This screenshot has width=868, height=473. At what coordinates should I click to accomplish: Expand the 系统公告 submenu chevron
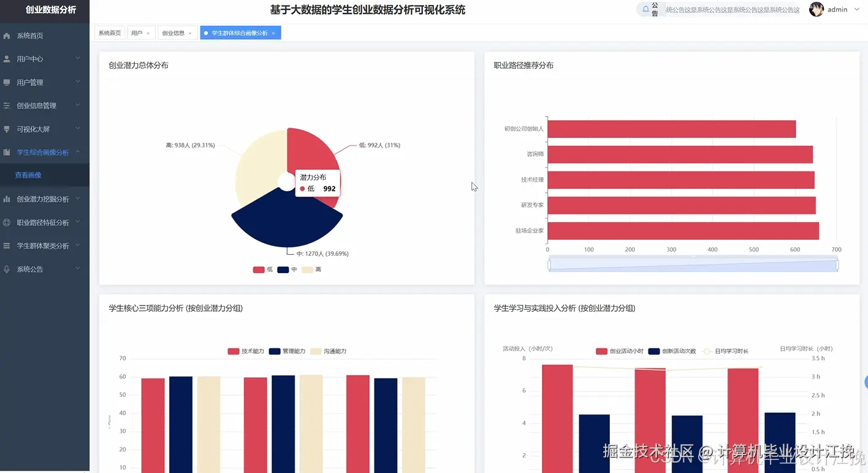pyautogui.click(x=78, y=268)
